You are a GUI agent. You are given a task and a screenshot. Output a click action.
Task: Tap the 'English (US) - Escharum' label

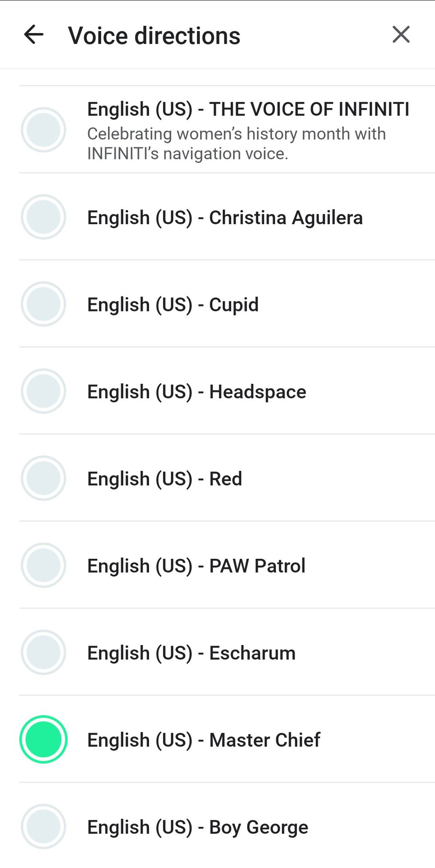[191, 653]
